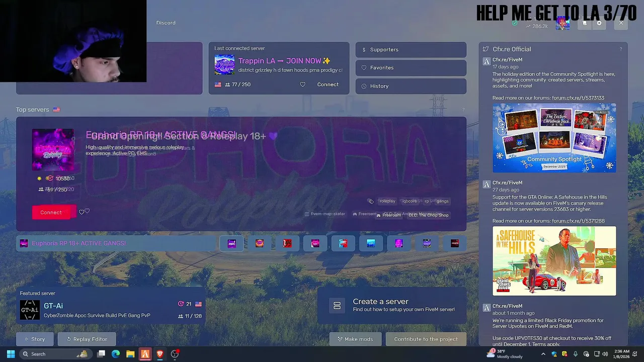
Task: Click the question mark in Top servers row
Action: 463,110
